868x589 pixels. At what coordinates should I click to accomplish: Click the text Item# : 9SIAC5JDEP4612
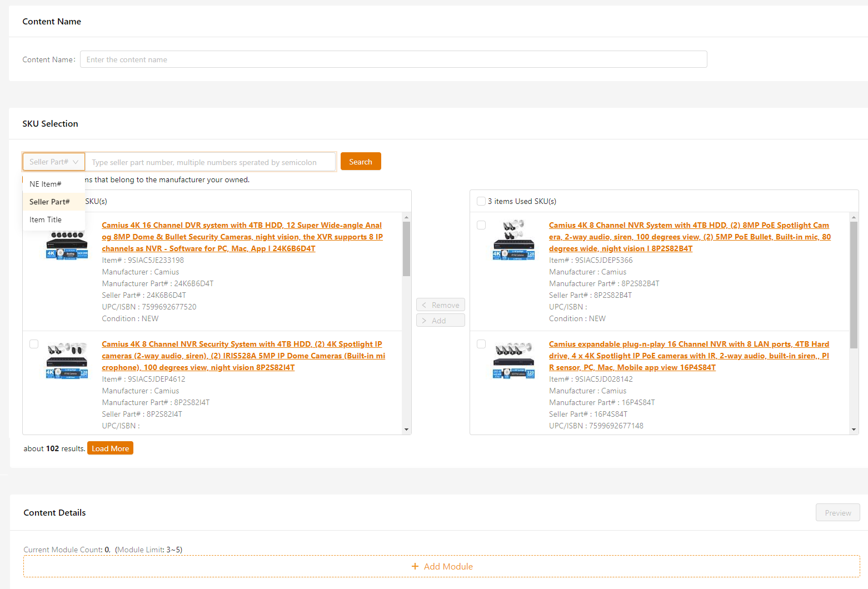[x=143, y=379]
